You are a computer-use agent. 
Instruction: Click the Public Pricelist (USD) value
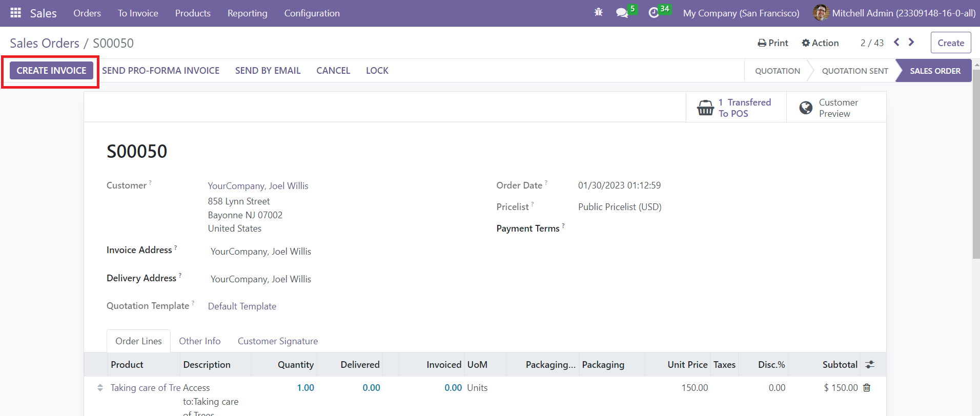point(620,206)
